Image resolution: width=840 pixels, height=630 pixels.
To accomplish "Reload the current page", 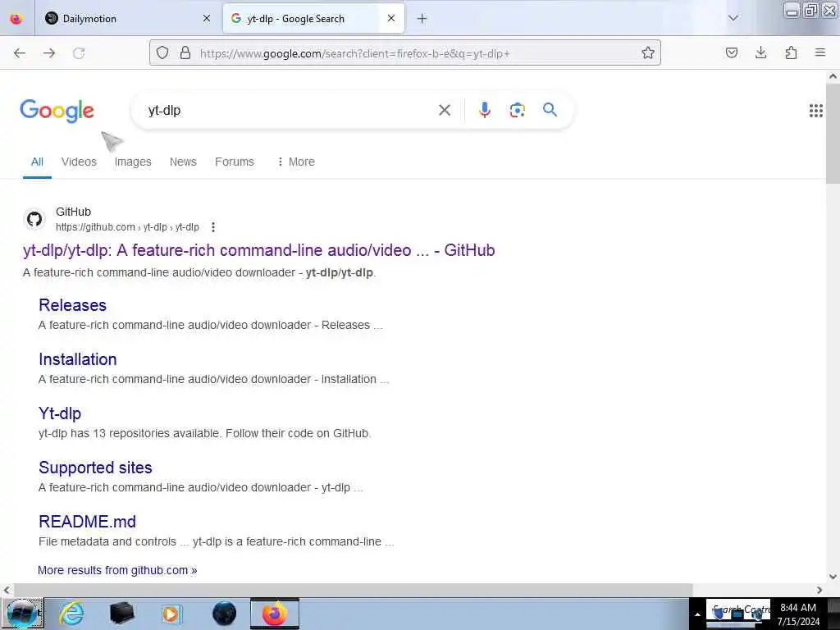I will pos(79,53).
